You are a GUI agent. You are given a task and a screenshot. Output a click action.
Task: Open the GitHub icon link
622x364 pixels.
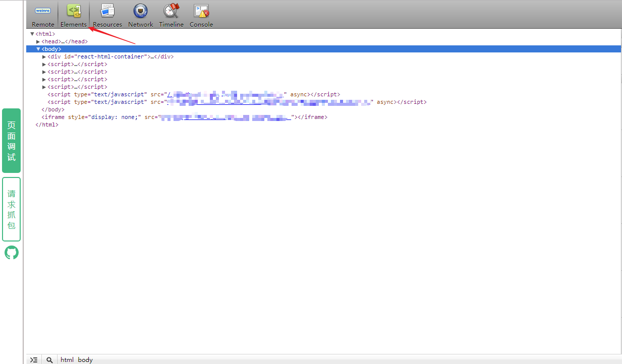coord(12,253)
